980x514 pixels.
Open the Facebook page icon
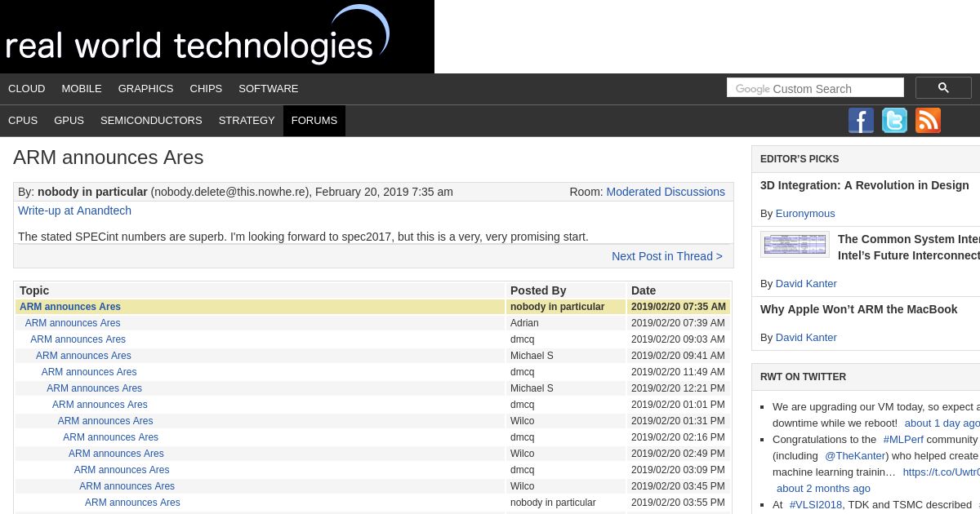[x=861, y=121]
